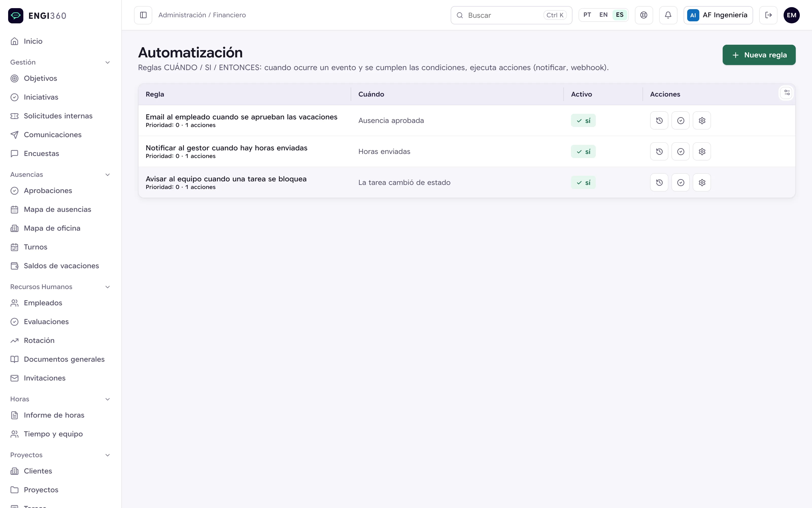Open table column settings icon
Image resolution: width=812 pixels, height=508 pixels.
[x=787, y=93]
